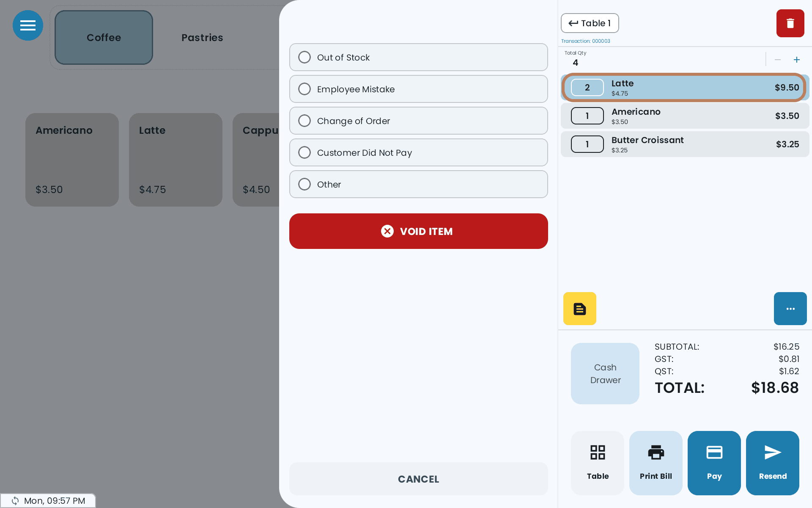This screenshot has height=508, width=812.
Task: Click the Table grid button
Action: [x=598, y=463]
